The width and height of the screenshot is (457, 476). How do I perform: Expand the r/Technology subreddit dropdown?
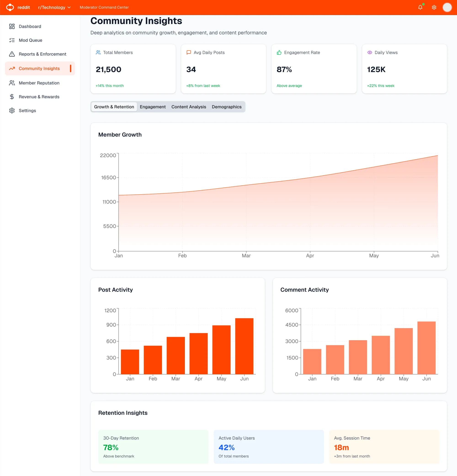coord(54,7)
